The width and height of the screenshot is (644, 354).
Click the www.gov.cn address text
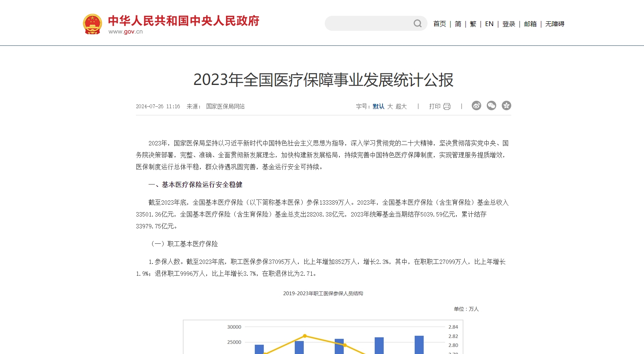(x=126, y=32)
